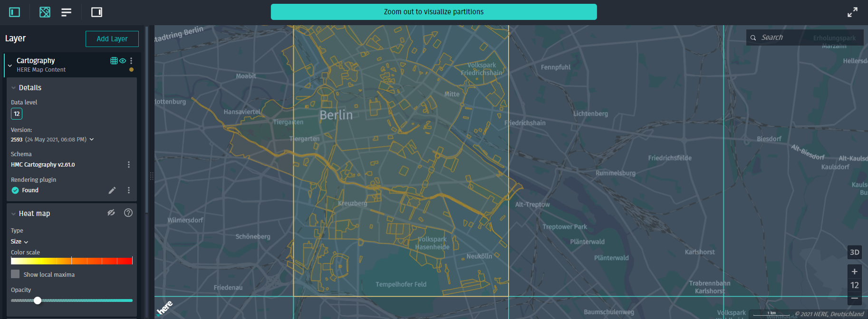Click the Opacity slider handle
This screenshot has width=868, height=319.
click(x=38, y=300)
